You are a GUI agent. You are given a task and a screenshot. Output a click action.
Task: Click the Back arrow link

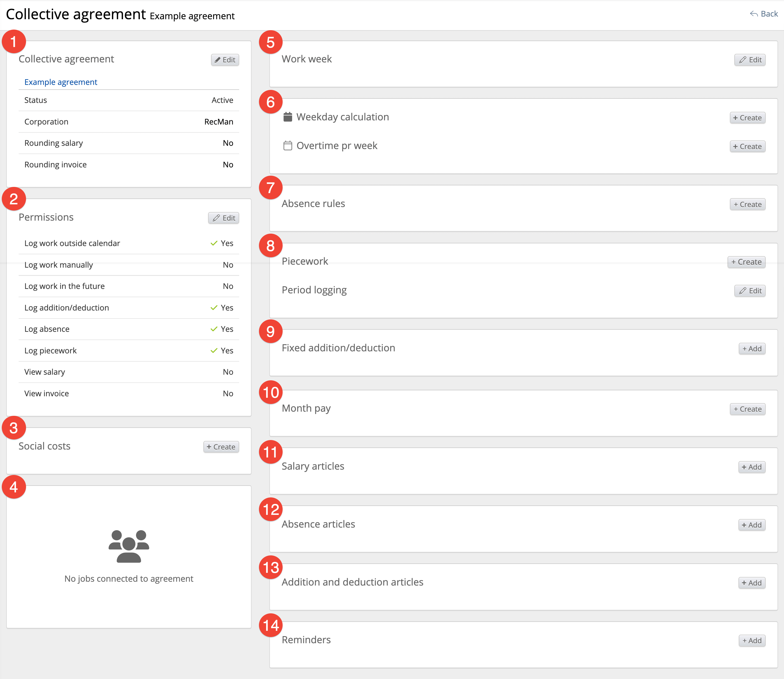click(764, 14)
